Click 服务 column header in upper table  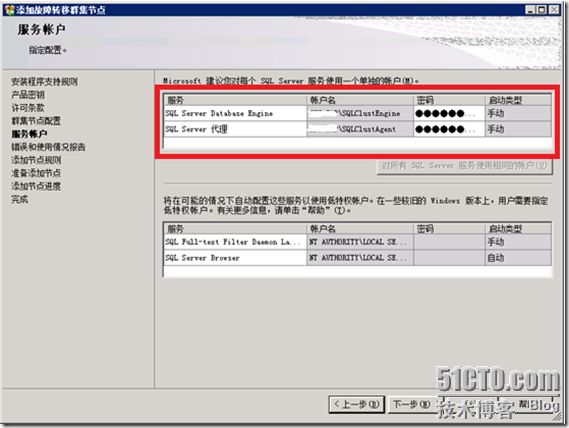pos(235,100)
